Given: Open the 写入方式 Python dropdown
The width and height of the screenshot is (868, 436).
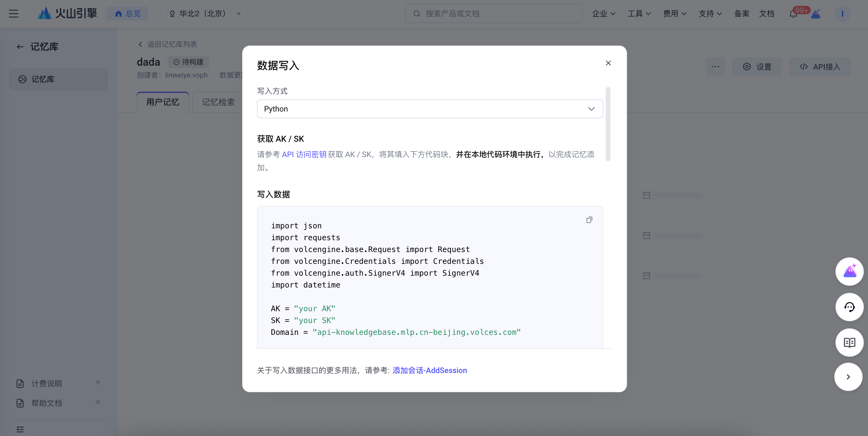Looking at the screenshot, I should click(x=430, y=109).
